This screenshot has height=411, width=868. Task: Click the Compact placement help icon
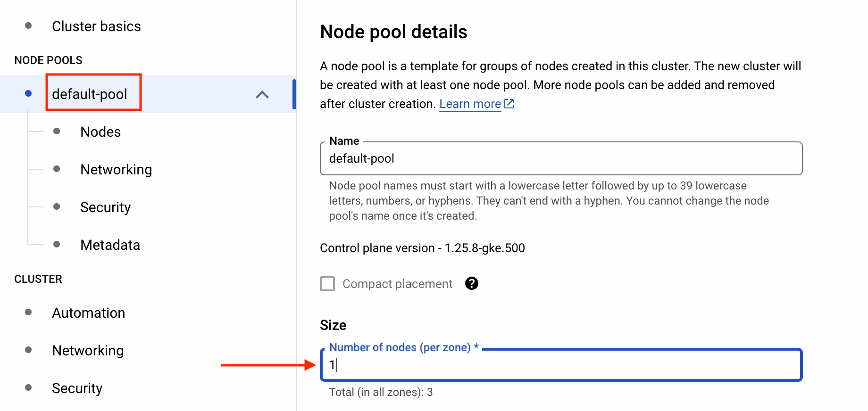coord(471,283)
